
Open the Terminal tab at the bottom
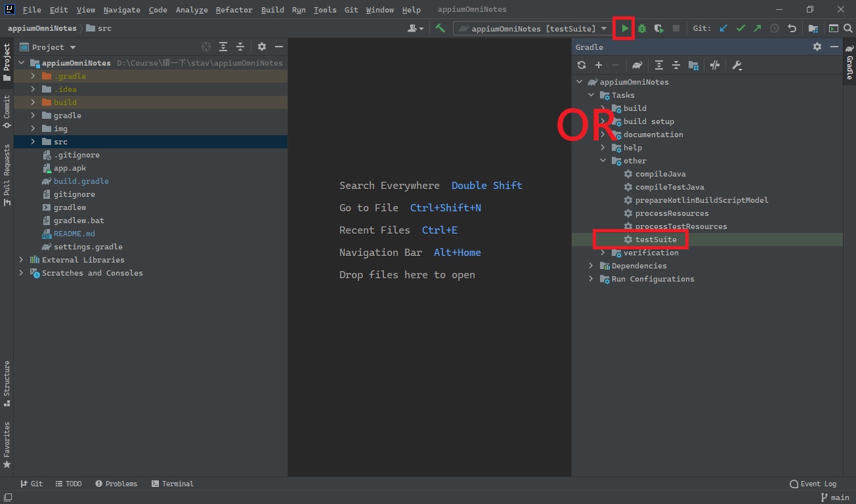coord(172,484)
